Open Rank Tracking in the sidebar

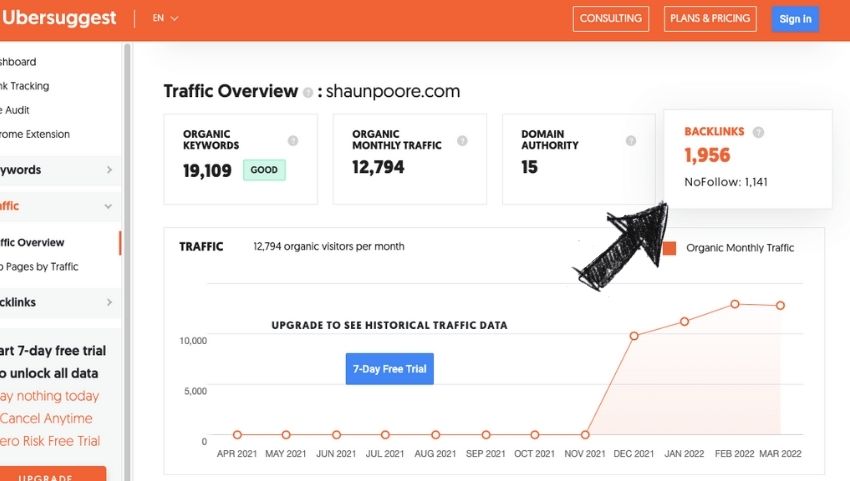[x=24, y=86]
